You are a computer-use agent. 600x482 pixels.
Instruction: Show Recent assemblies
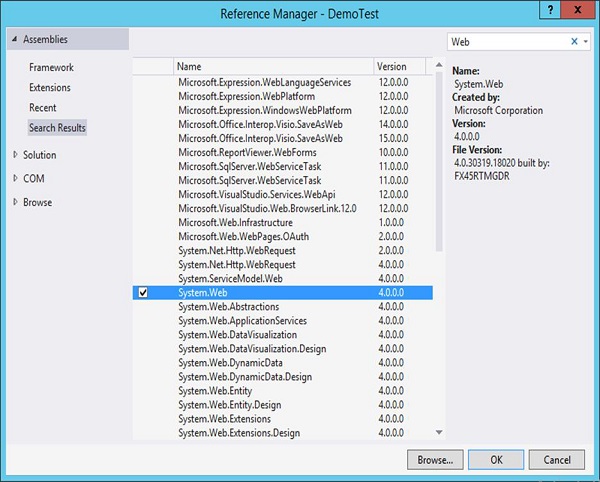click(x=43, y=108)
